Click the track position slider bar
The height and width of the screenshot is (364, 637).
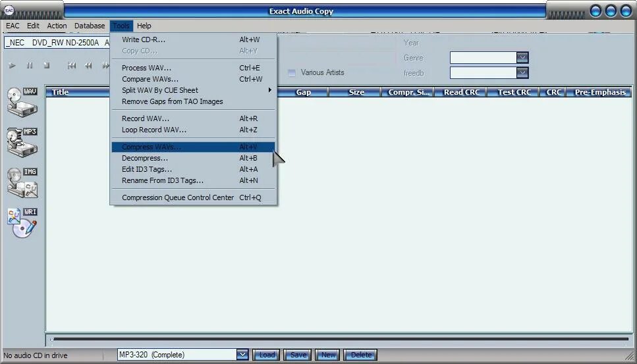pyautogui.click(x=339, y=339)
